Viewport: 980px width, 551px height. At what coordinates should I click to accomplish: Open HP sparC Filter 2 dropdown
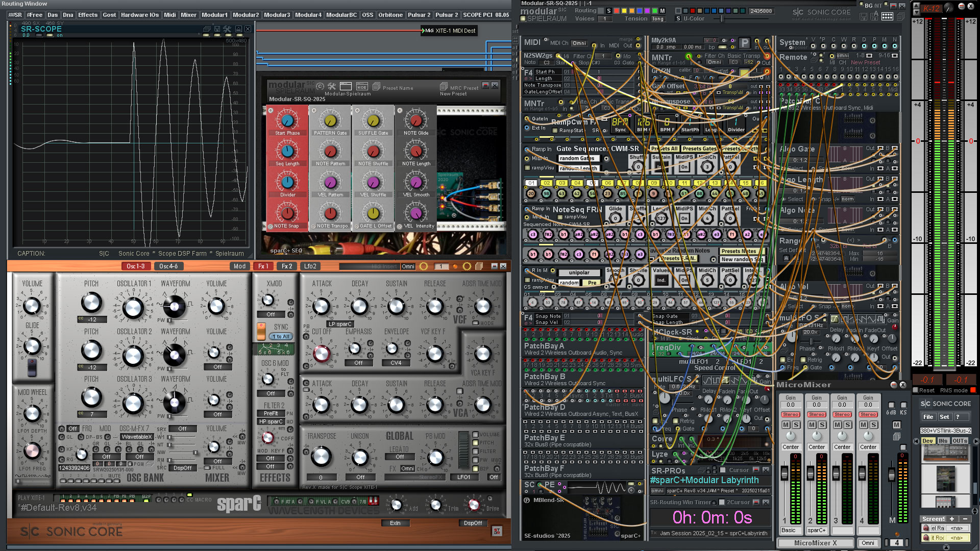[x=271, y=422]
